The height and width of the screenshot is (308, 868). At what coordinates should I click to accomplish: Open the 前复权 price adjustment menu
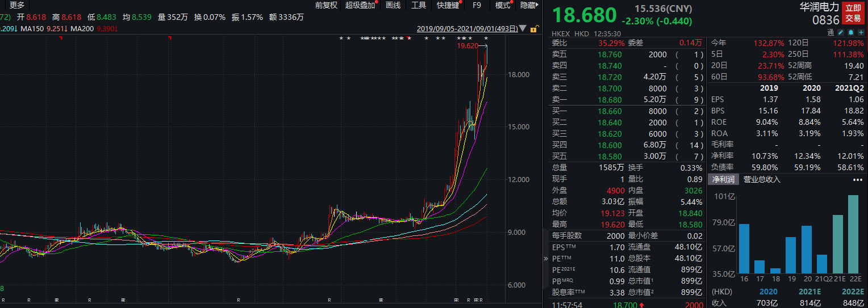click(x=326, y=5)
